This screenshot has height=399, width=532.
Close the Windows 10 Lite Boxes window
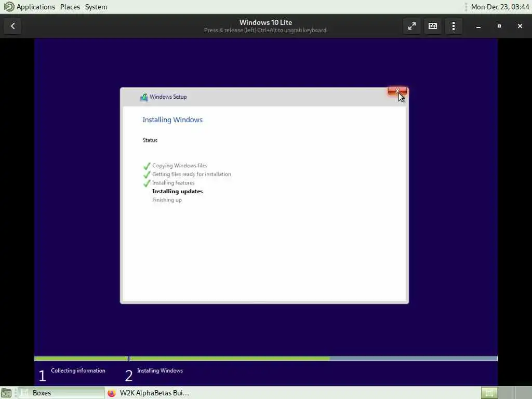520,26
